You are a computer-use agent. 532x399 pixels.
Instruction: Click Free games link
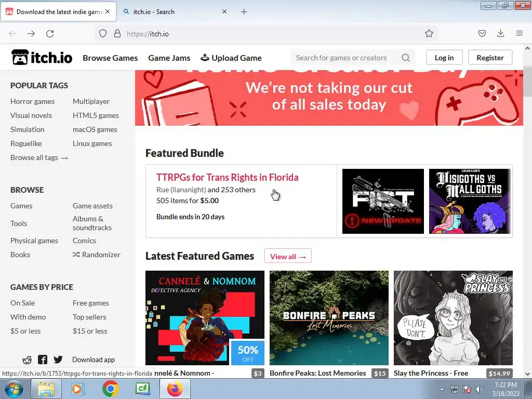pyautogui.click(x=91, y=303)
